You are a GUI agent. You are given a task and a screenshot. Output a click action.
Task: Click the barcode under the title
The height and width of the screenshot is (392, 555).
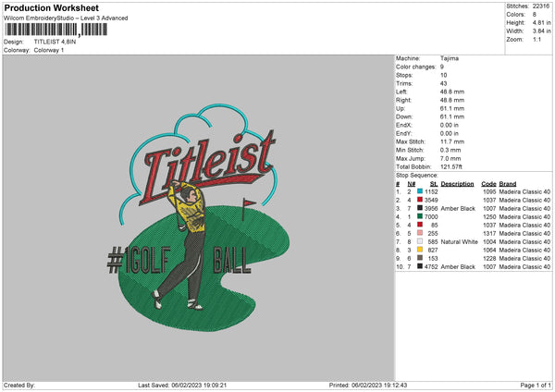[56, 30]
